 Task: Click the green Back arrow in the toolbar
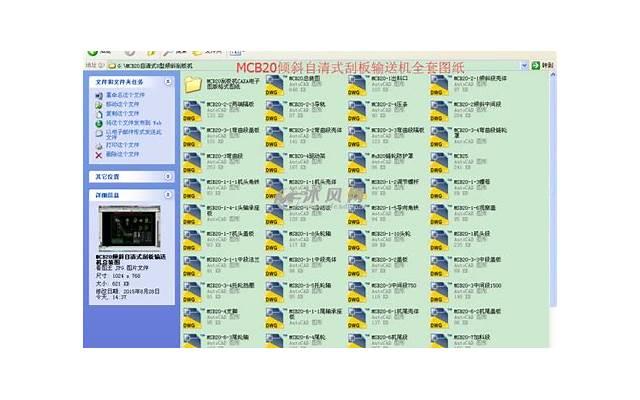(92, 53)
